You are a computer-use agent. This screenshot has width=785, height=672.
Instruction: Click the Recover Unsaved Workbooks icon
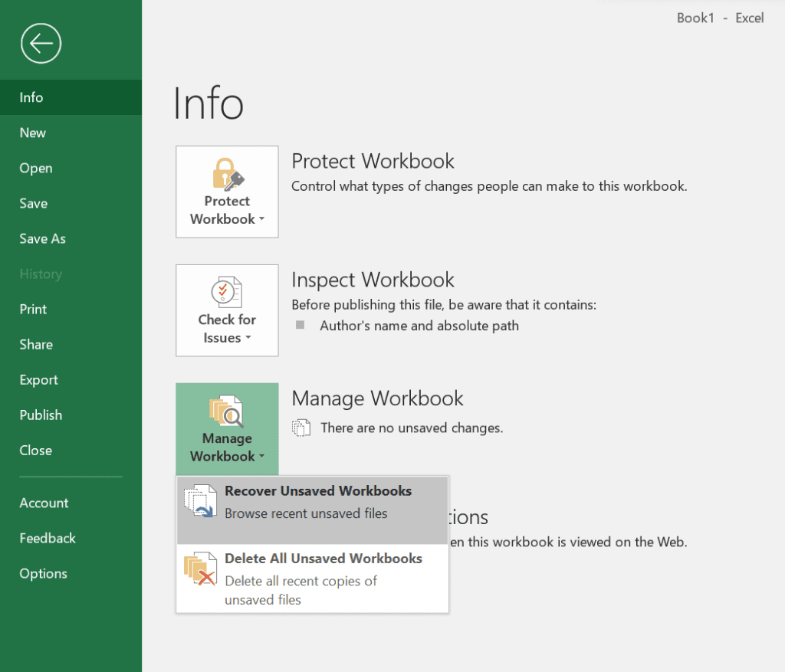click(x=201, y=502)
